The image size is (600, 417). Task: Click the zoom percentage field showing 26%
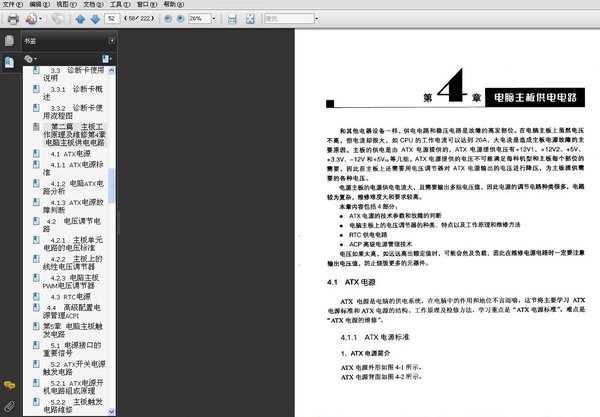pos(199,18)
